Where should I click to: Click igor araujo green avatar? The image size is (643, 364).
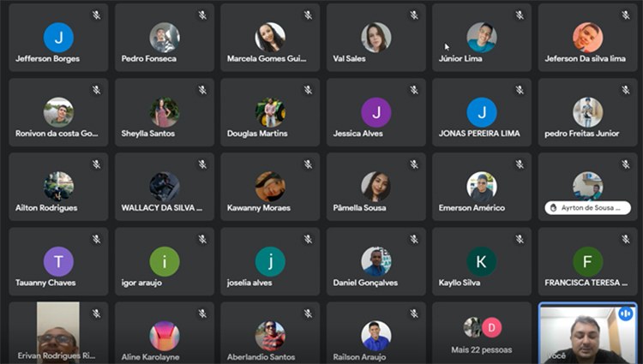coord(165,261)
